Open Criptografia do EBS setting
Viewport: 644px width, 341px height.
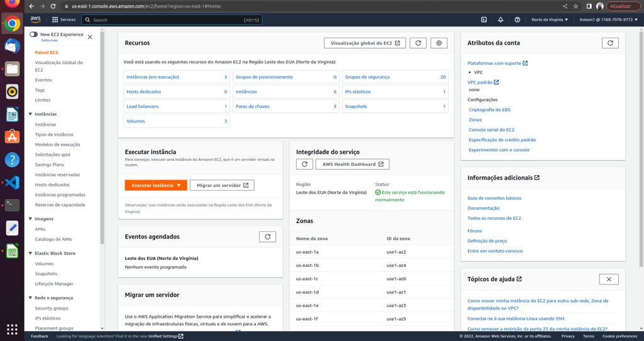click(489, 110)
